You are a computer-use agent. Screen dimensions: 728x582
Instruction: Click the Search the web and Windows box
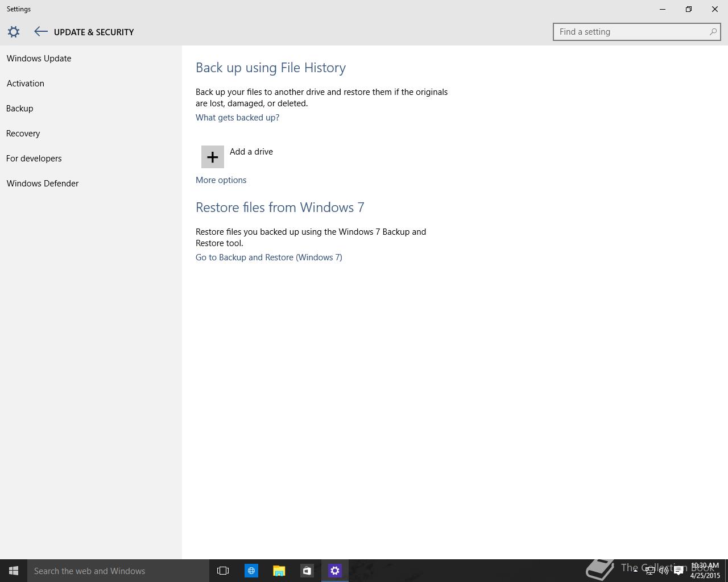[x=118, y=571]
